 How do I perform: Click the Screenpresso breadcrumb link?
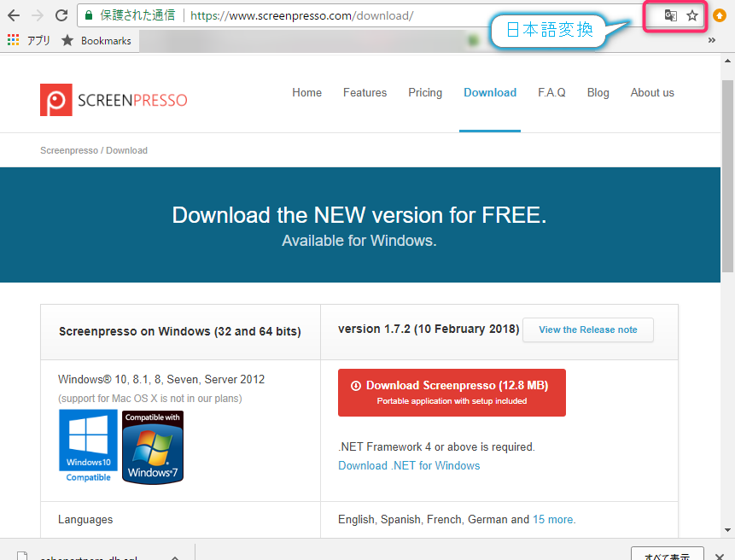click(x=69, y=150)
